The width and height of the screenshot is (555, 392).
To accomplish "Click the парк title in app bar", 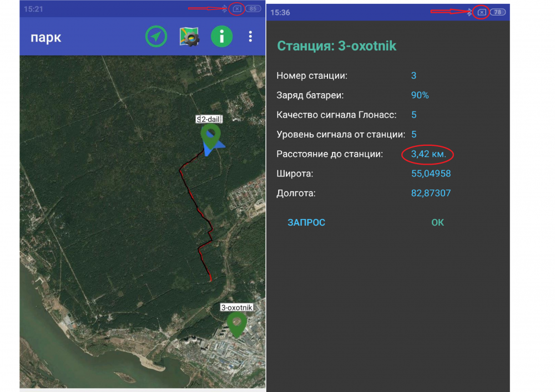I will click(46, 37).
